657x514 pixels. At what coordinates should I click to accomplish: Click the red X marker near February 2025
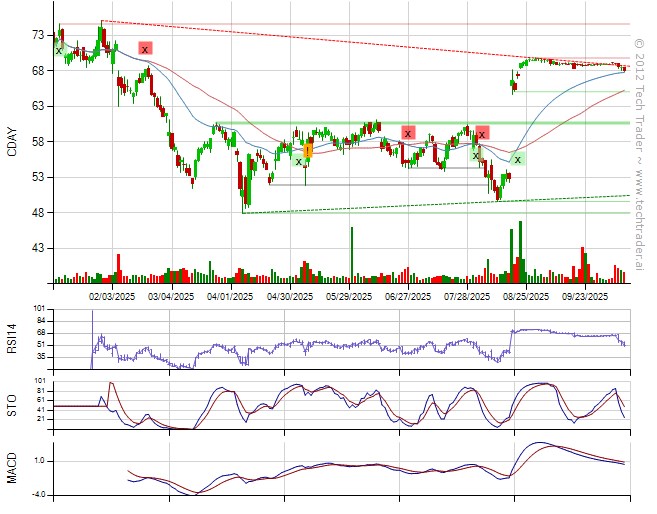pyautogui.click(x=145, y=48)
